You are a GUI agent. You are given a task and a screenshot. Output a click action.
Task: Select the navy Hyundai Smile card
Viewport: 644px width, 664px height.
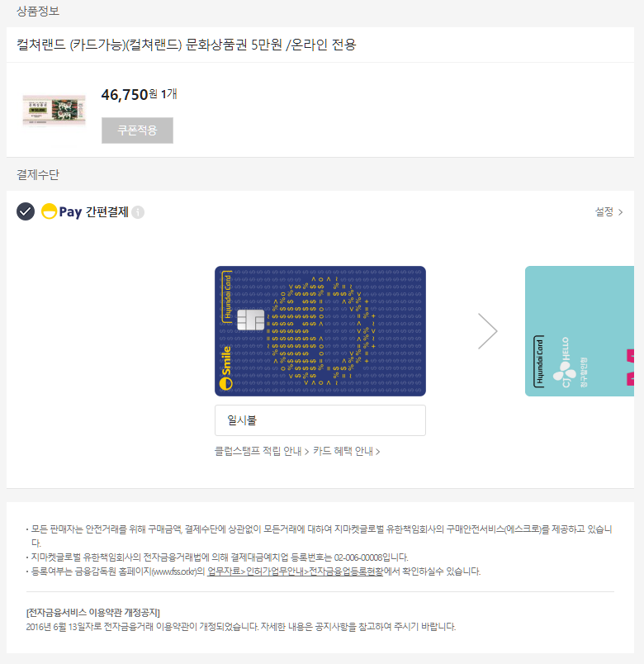[x=320, y=331]
